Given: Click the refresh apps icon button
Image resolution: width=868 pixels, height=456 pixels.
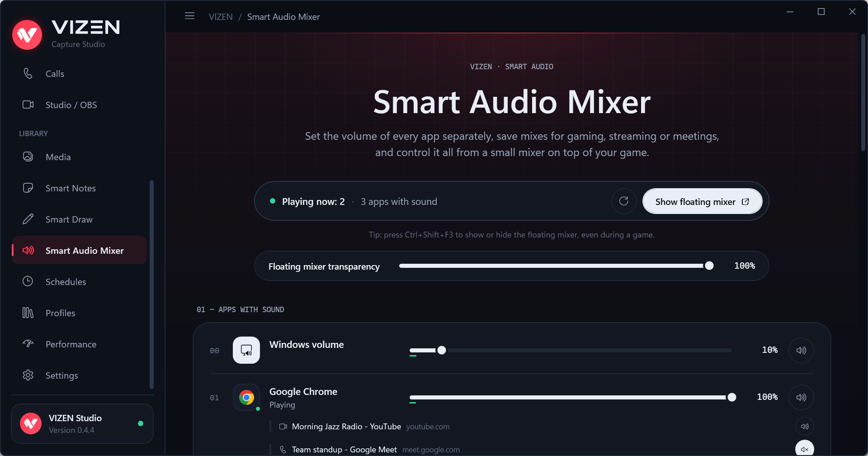Looking at the screenshot, I should click(x=624, y=201).
